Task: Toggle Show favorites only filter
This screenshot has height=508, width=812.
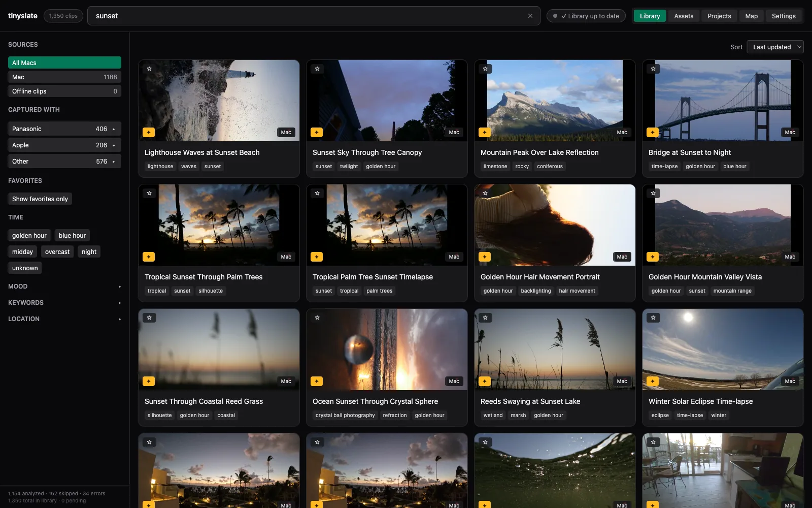Action: 40,199
